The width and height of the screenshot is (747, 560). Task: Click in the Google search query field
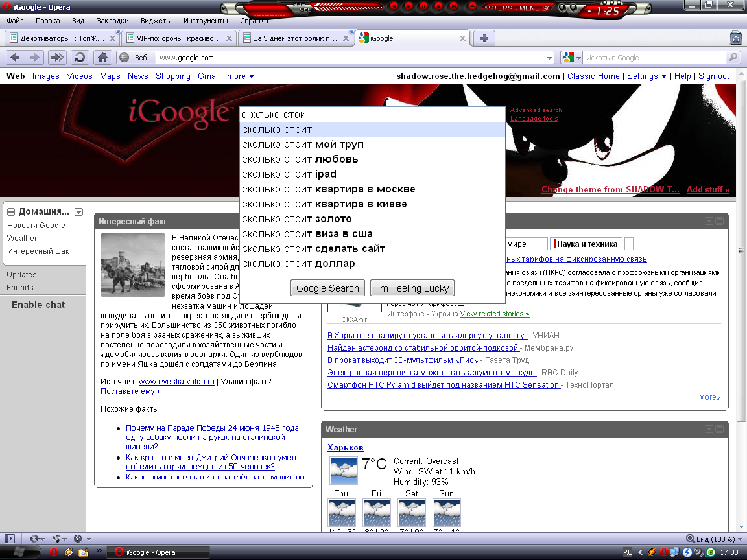[x=372, y=115]
